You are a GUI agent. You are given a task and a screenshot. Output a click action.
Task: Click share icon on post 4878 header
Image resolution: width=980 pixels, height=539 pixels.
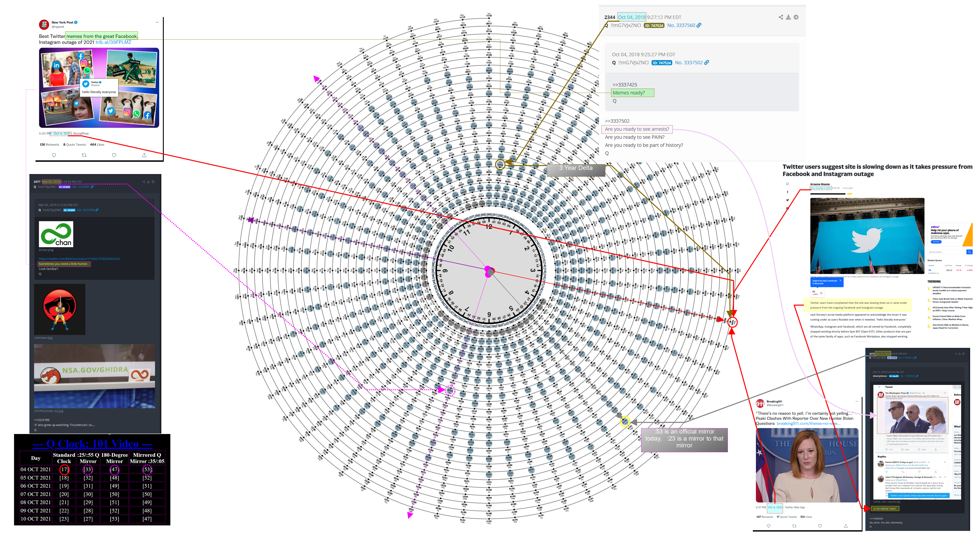pos(956,354)
